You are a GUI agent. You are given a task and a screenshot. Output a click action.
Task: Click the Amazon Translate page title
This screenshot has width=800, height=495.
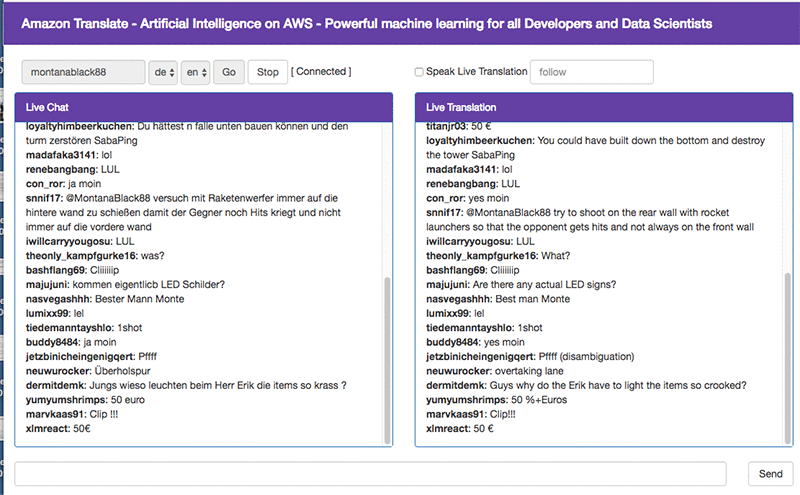[366, 23]
